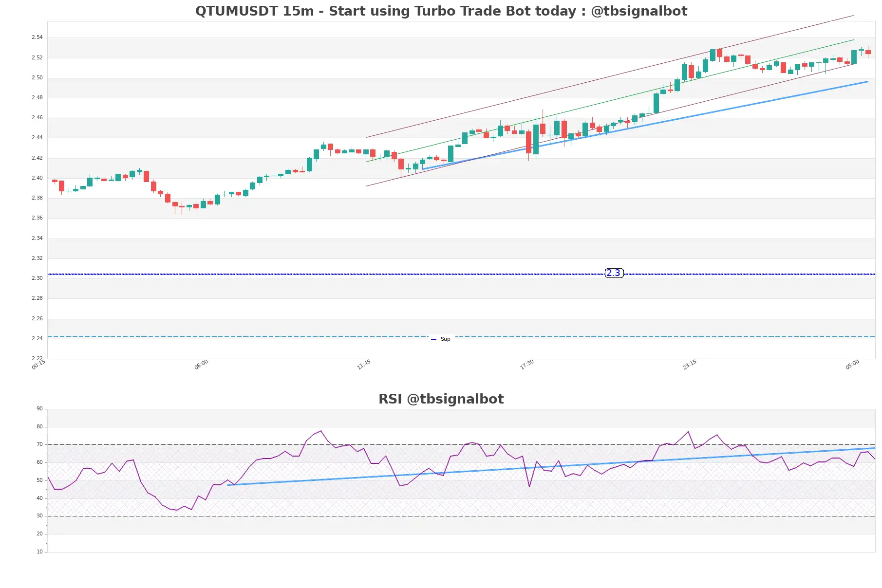Click the 2.36 price axis label
Screen dimensions: 882x588
[x=37, y=218]
